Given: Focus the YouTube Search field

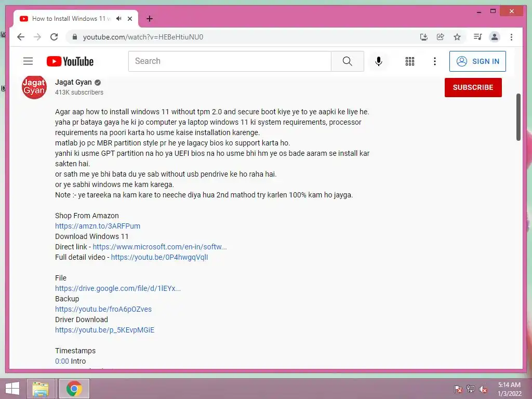Looking at the screenshot, I should [x=230, y=61].
